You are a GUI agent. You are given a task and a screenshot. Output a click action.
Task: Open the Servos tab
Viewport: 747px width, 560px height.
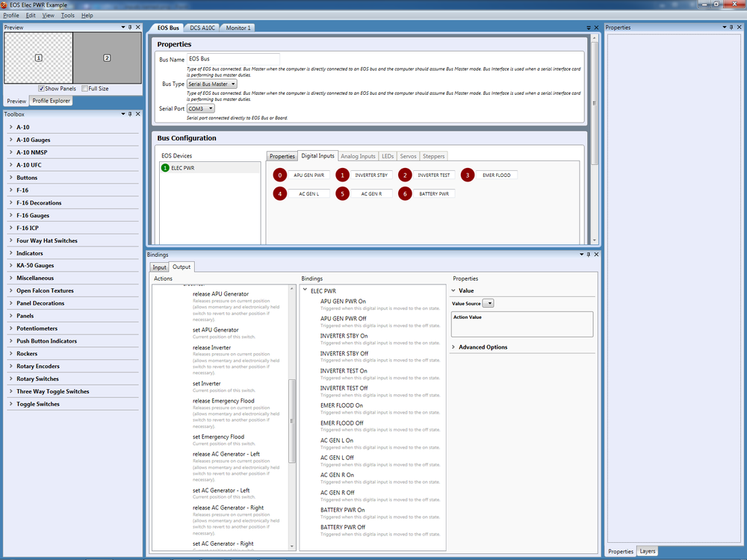coord(409,156)
